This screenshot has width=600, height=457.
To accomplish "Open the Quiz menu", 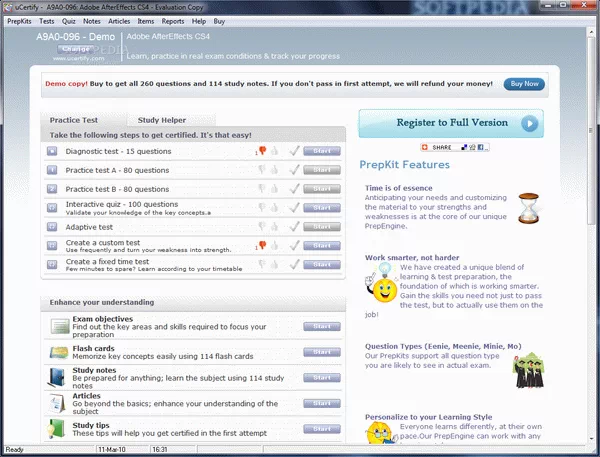I will (69, 20).
